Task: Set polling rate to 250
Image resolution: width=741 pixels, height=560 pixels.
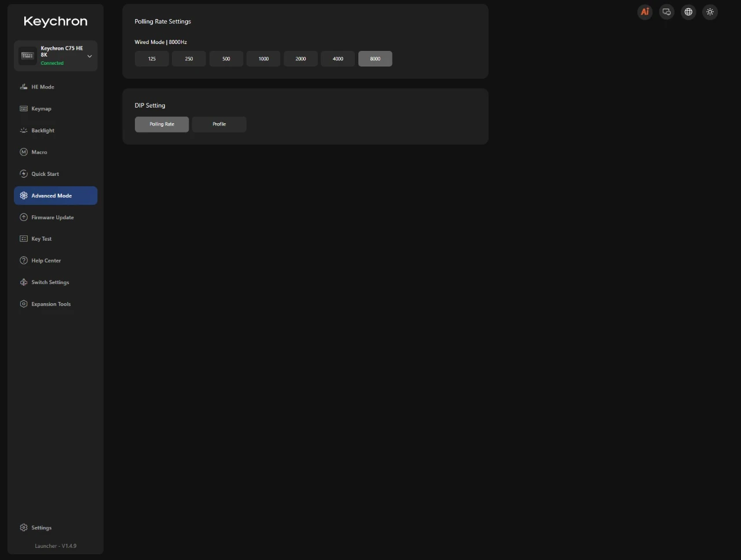Action: pos(189,58)
